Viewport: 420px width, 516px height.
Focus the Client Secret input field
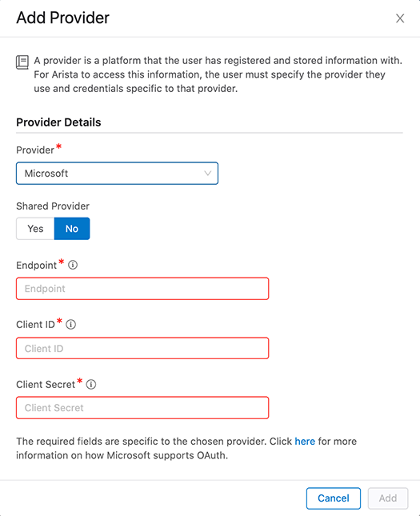(x=142, y=408)
